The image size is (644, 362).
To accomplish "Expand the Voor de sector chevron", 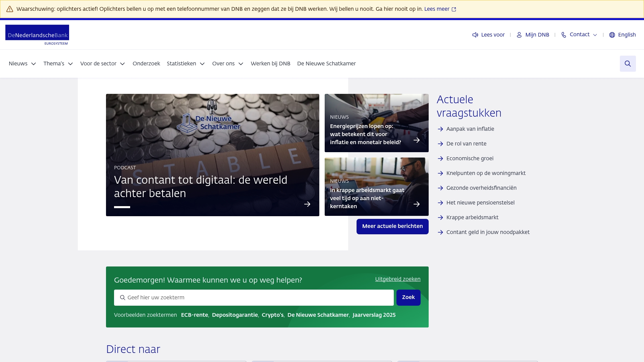I will pyautogui.click(x=122, y=64).
